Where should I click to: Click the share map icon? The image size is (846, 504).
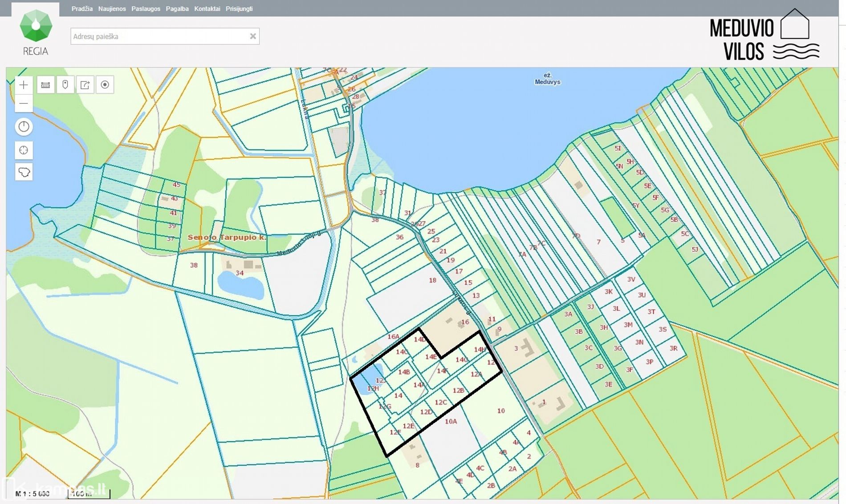point(85,85)
